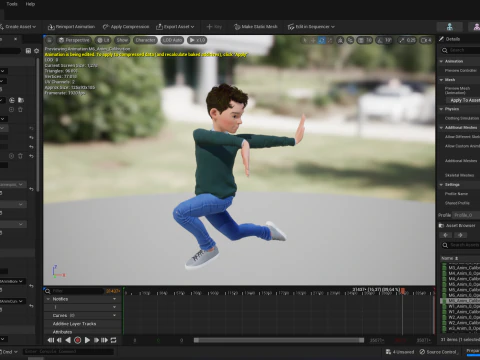Screen dimensions: 480x360
Task: Open the Curves track dropdown arrow
Action: pos(114,315)
